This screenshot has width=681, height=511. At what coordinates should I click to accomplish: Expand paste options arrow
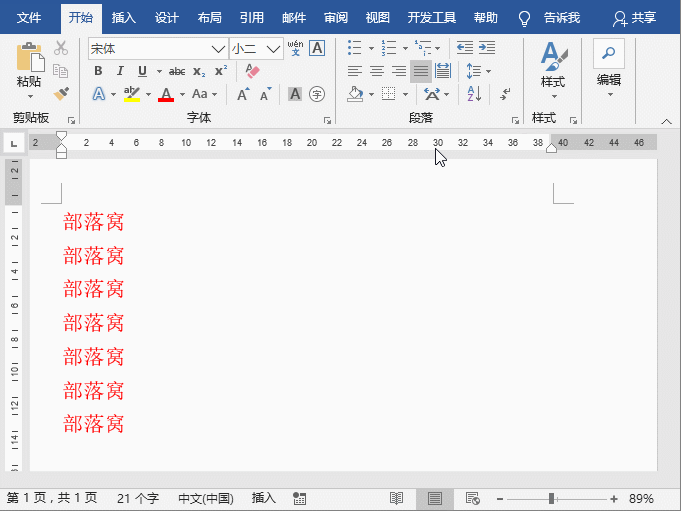[30, 96]
